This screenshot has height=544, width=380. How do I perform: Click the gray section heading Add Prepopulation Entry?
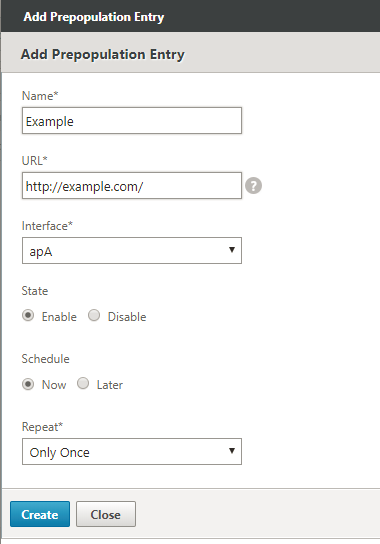click(103, 54)
